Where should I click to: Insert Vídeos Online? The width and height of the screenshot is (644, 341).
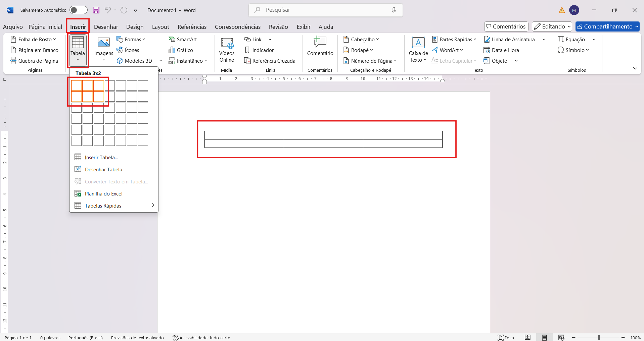227,50
